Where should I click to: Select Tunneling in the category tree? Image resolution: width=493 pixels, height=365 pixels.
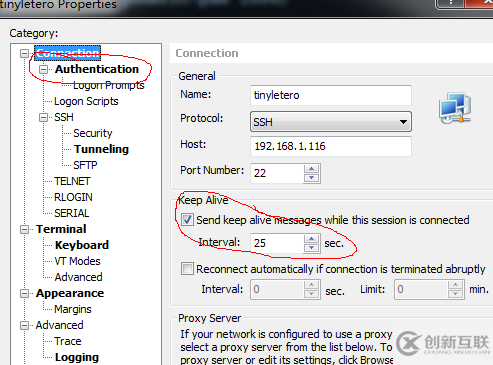point(101,149)
